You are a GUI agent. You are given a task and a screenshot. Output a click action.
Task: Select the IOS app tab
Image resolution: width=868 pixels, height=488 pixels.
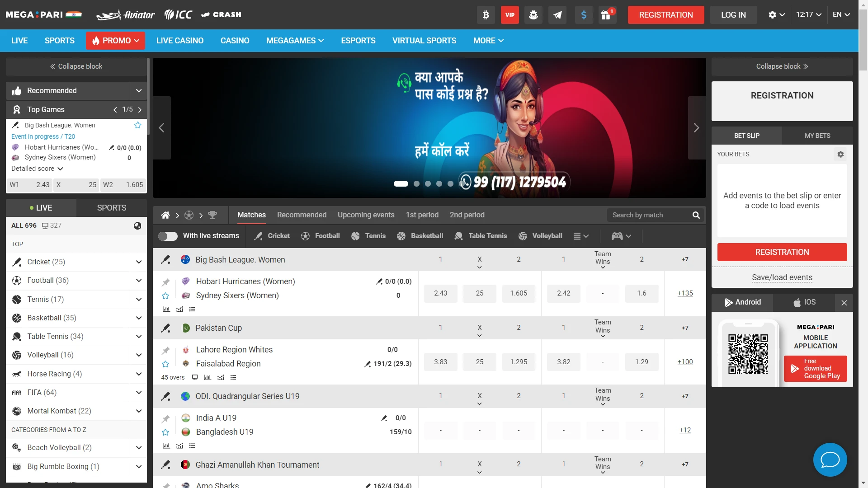[805, 302]
